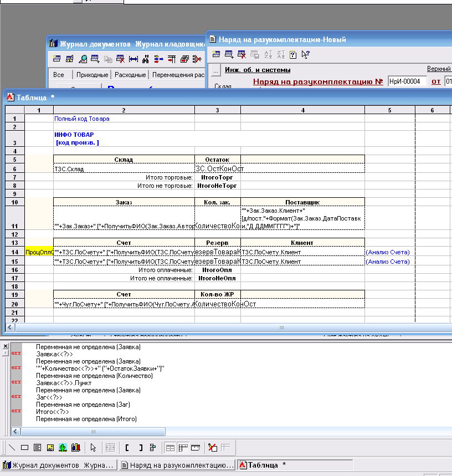Select cell ИтогоТорг in row 7

[x=217, y=177]
